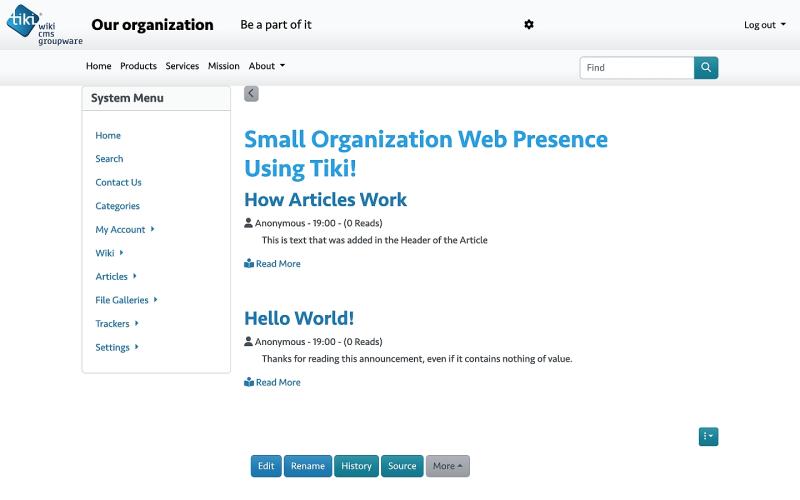Open the About dropdown menu

point(266,66)
